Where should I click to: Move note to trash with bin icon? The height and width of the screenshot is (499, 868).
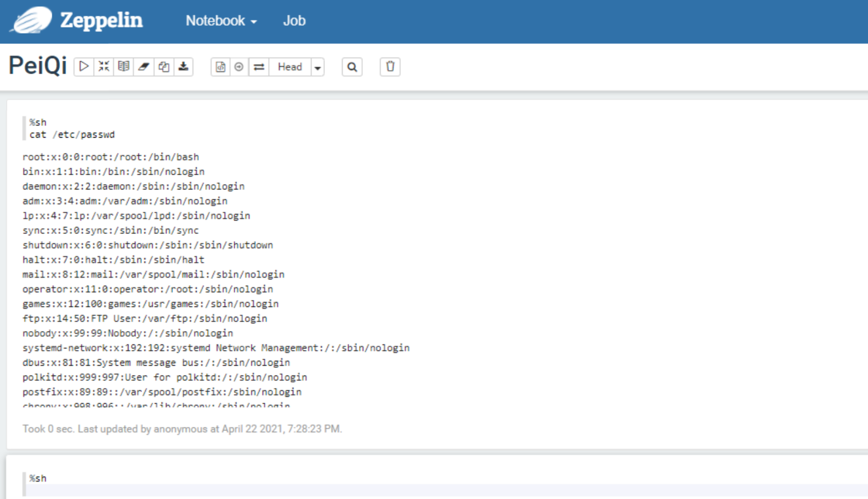[x=390, y=67]
